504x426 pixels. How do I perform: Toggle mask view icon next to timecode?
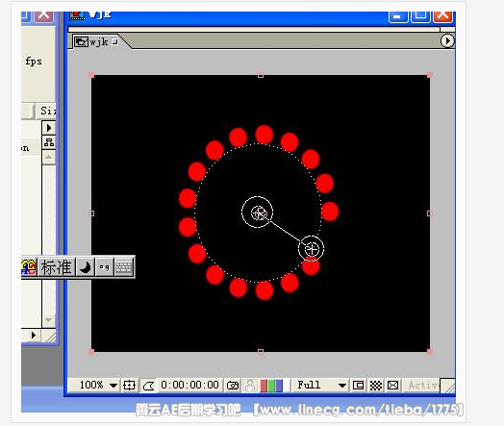tap(148, 386)
